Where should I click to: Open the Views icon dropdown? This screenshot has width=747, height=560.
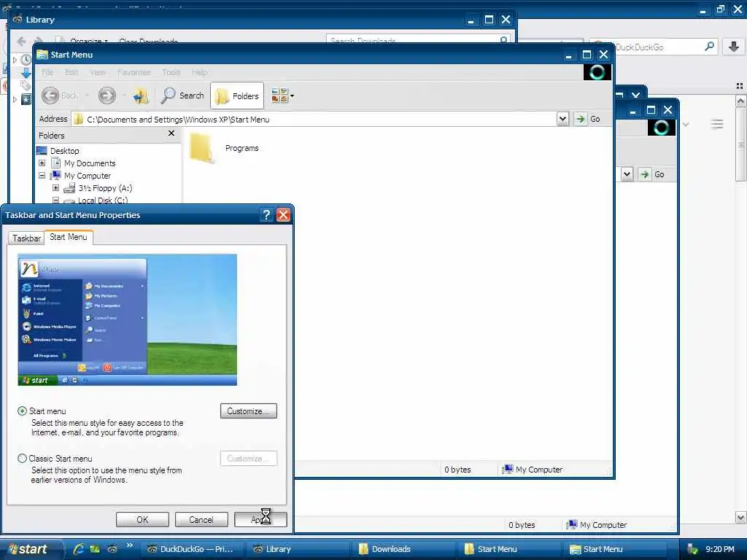coord(282,96)
